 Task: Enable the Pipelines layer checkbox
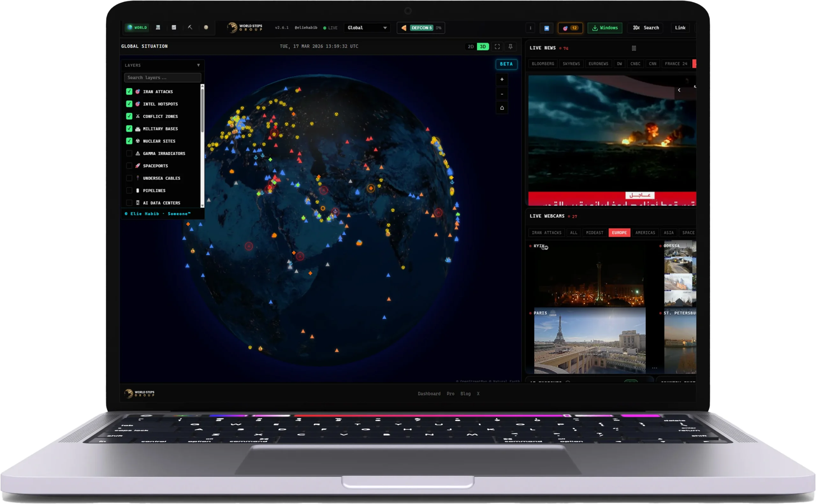(x=129, y=190)
